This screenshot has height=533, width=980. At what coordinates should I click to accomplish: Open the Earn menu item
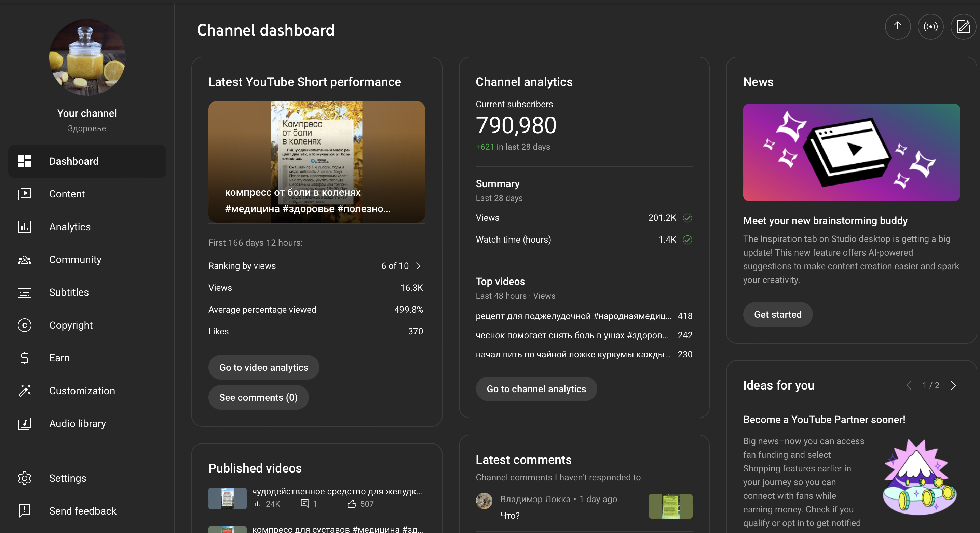[x=87, y=358]
